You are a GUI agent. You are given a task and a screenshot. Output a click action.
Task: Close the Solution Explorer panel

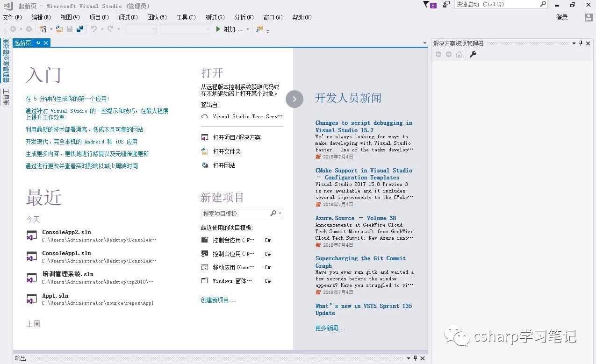coord(589,43)
